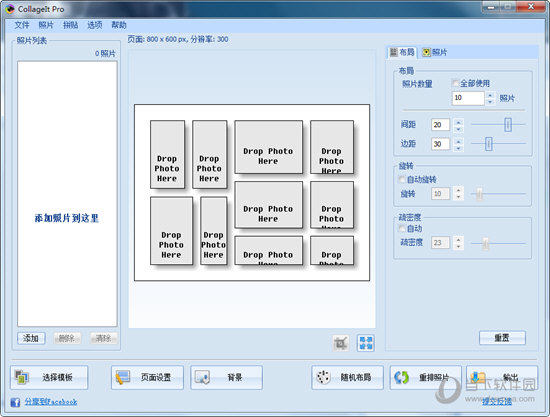The height and width of the screenshot is (417, 550).
Task: Open the 帮助 menu
Action: click(x=119, y=25)
